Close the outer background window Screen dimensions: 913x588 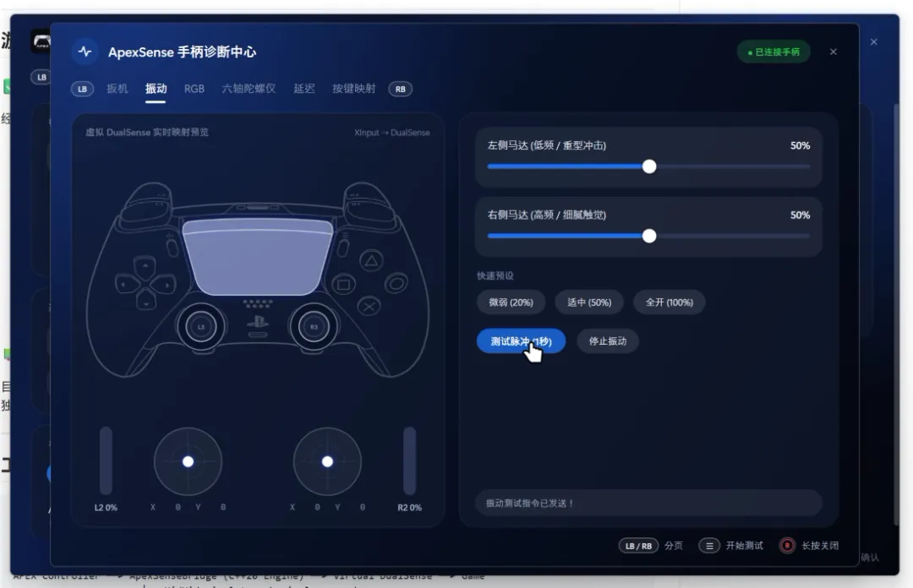873,42
